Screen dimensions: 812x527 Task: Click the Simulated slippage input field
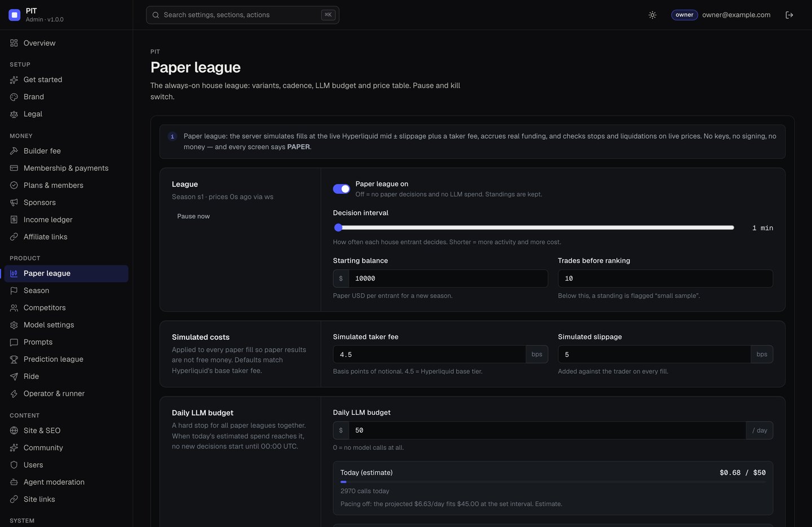pos(654,355)
